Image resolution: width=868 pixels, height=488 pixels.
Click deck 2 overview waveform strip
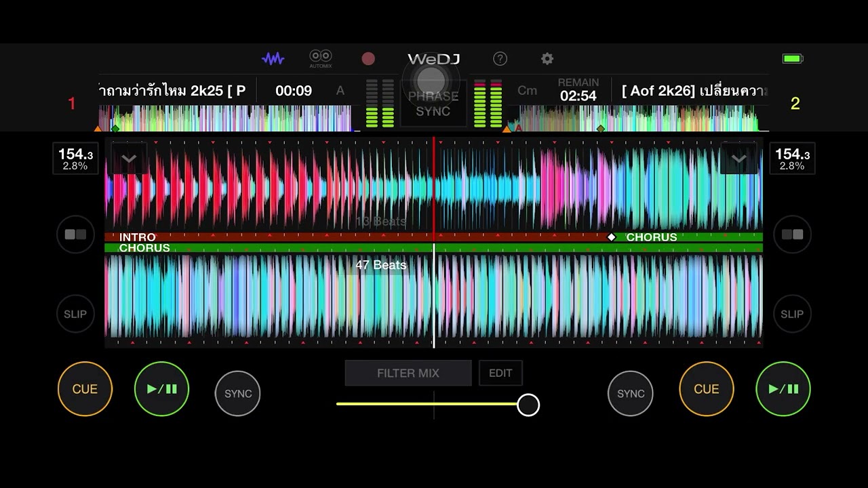point(637,118)
